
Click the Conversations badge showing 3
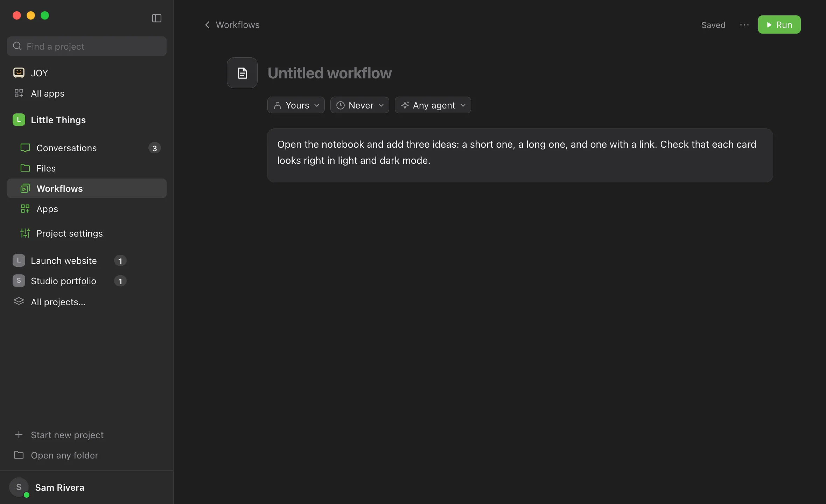click(155, 148)
